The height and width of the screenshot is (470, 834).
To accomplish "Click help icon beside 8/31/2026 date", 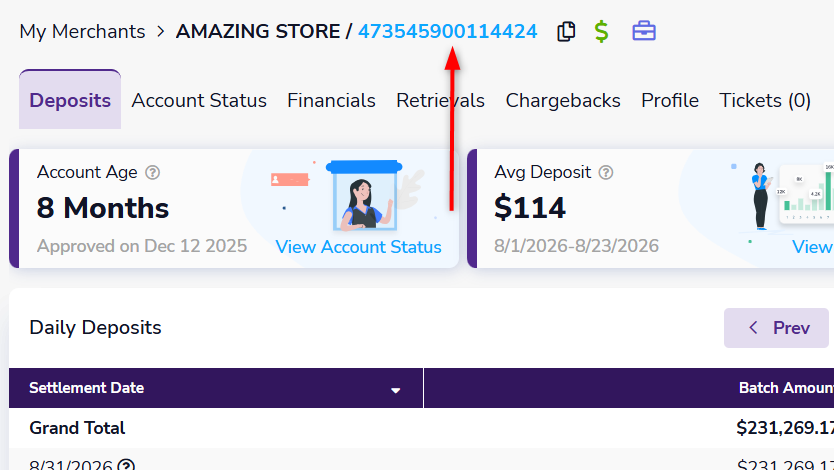I will (x=126, y=466).
